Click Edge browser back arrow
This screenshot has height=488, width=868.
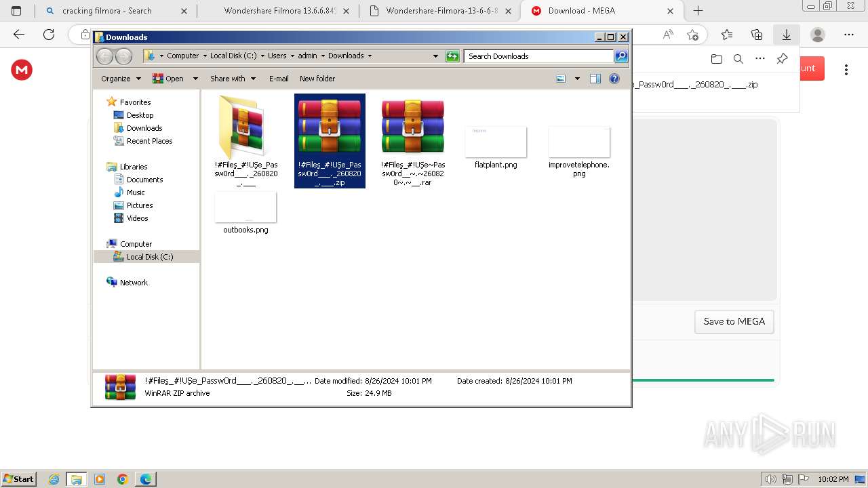(19, 35)
